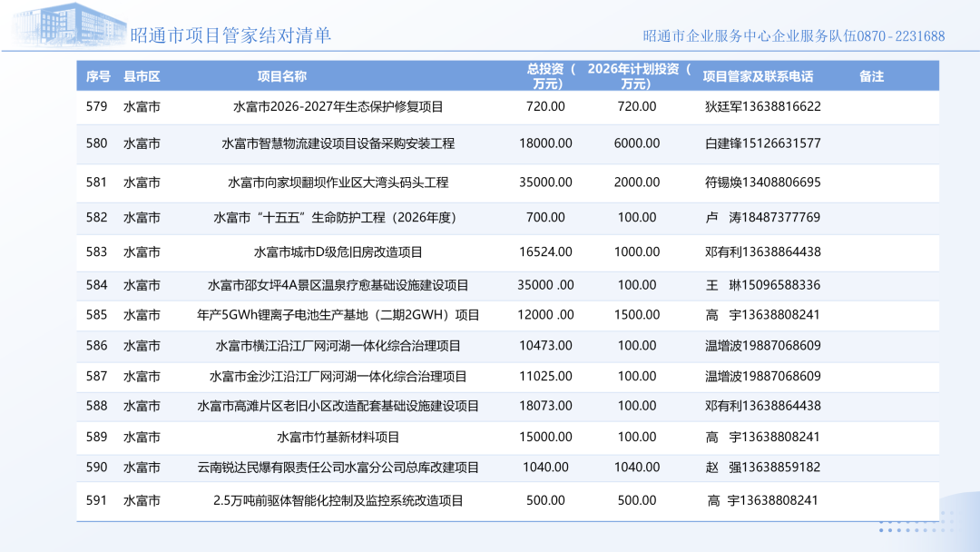
Task: Click total investment 12000 .00
Action: [x=545, y=315]
